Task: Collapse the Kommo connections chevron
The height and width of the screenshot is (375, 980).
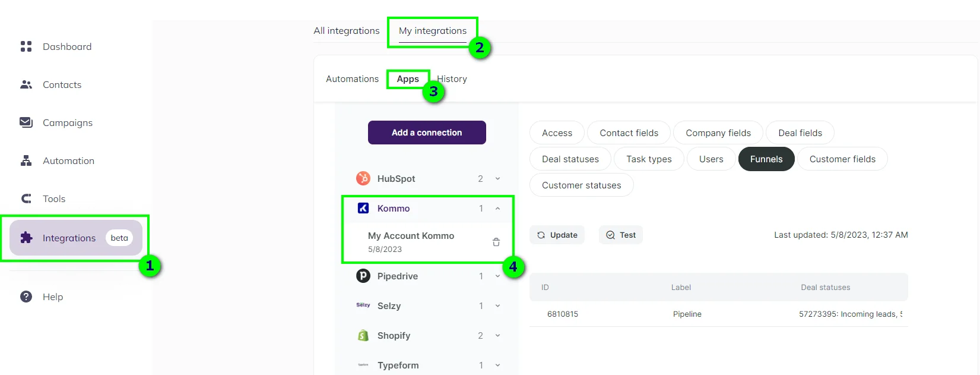Action: coord(497,208)
